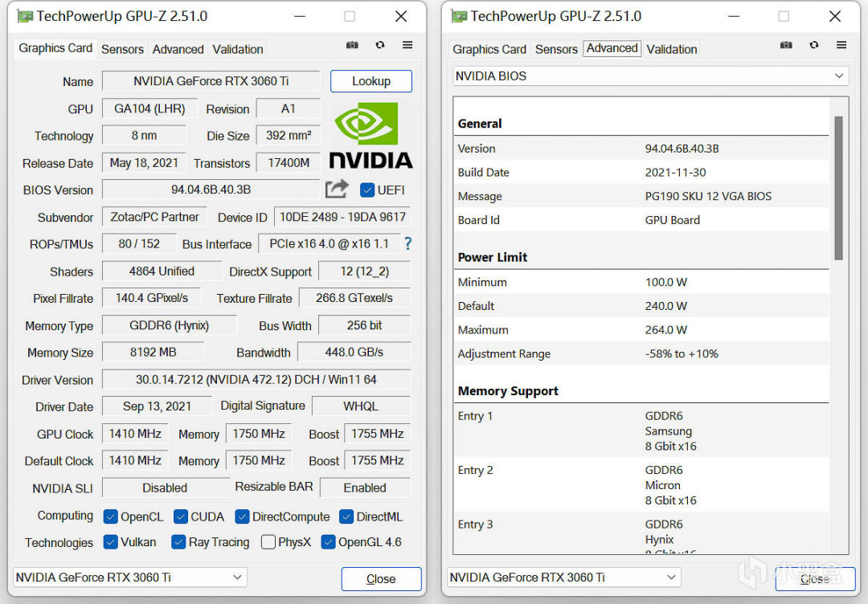The width and height of the screenshot is (868, 604).
Task: Toggle the DirectCompute checkbox
Action: click(242, 516)
